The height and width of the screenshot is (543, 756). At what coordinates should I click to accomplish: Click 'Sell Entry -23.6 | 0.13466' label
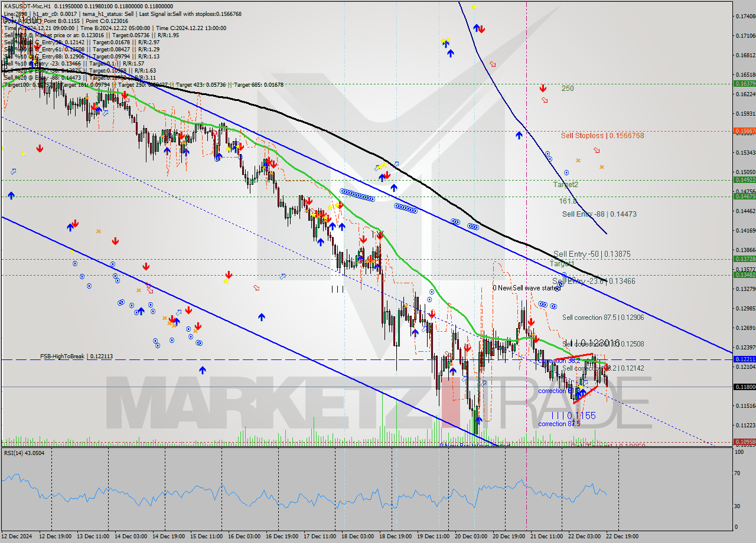[594, 282]
